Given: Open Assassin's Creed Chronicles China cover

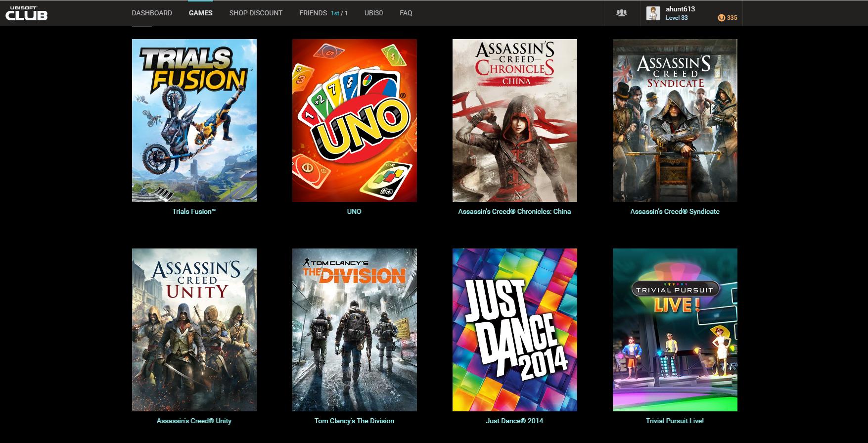Looking at the screenshot, I should (515, 120).
